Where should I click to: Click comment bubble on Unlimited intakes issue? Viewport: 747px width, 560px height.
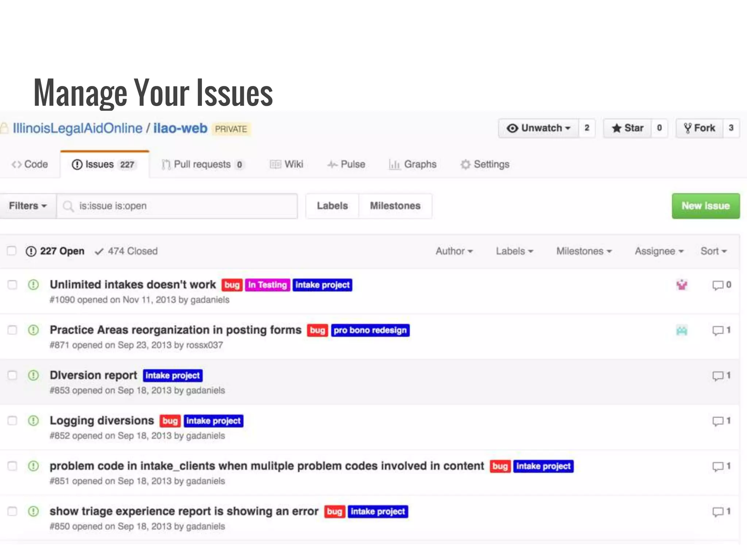click(x=718, y=285)
